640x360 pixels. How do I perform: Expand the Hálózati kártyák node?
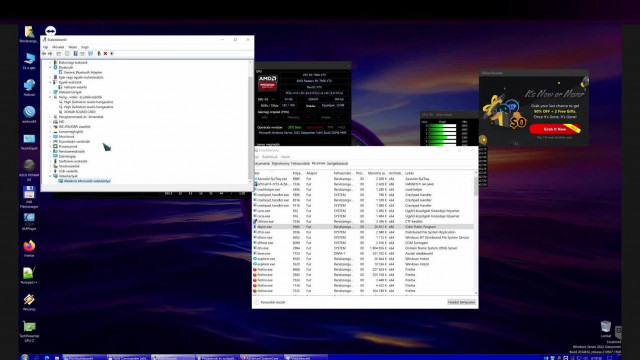point(50,92)
